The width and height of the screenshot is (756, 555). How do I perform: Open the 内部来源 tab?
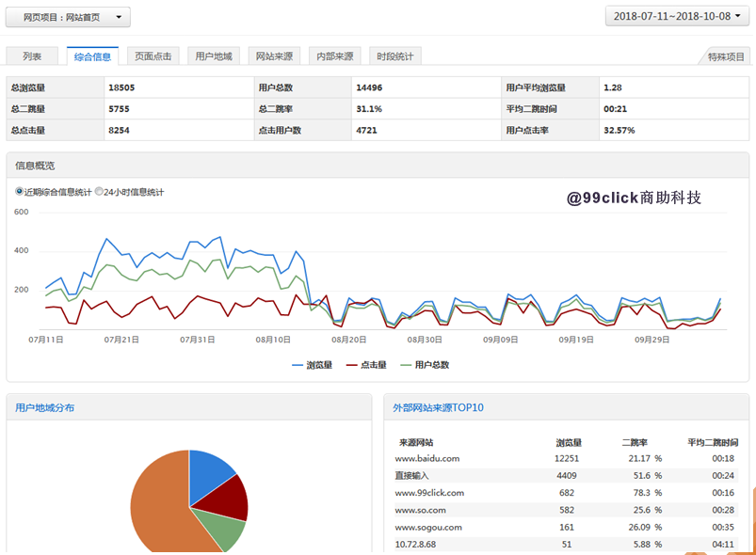coord(334,56)
